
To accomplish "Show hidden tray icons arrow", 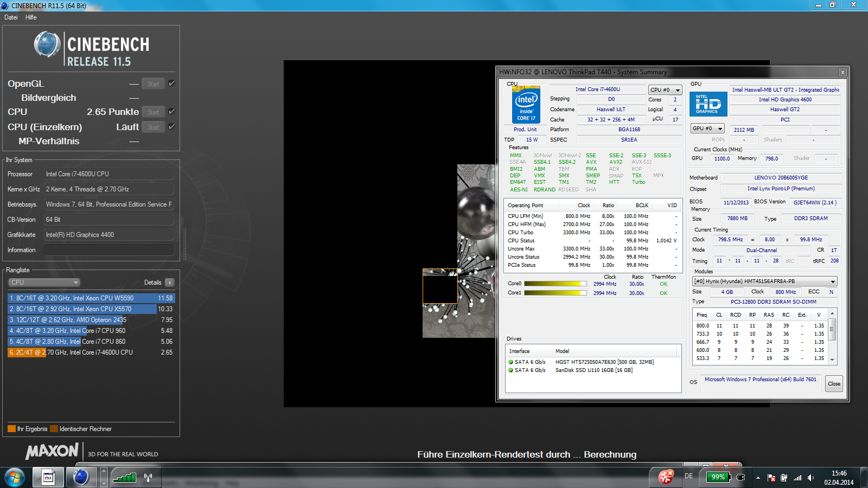I will pos(758,478).
